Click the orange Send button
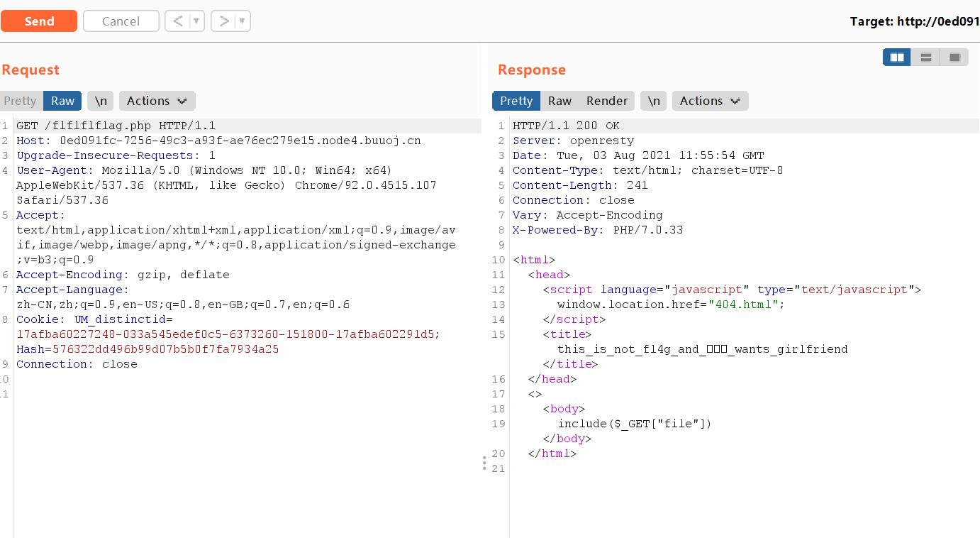This screenshot has height=538, width=980. tap(39, 21)
